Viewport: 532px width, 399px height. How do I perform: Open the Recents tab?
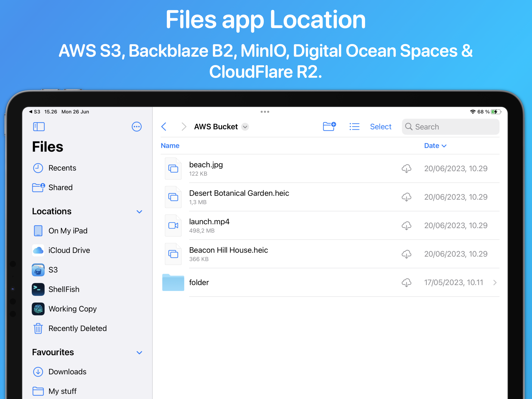pos(62,168)
